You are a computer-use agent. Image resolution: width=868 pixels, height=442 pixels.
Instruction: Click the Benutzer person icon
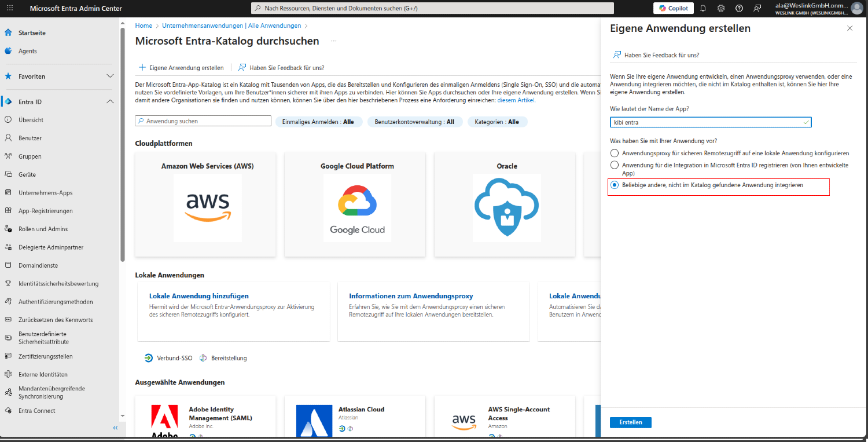8,138
